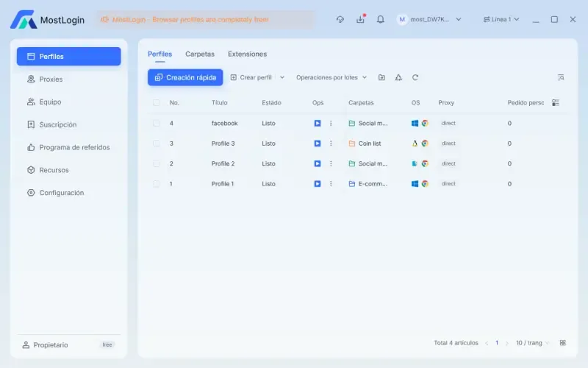Click the Propietario role entry

[x=46, y=344]
